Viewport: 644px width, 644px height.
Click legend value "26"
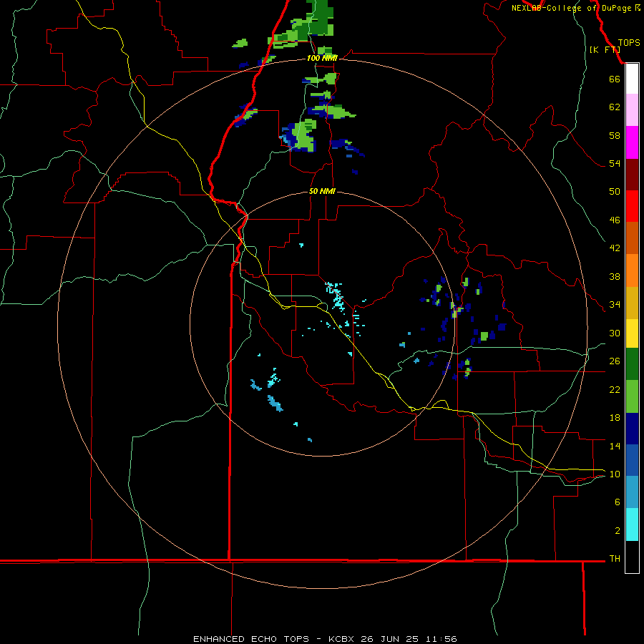pyautogui.click(x=615, y=361)
